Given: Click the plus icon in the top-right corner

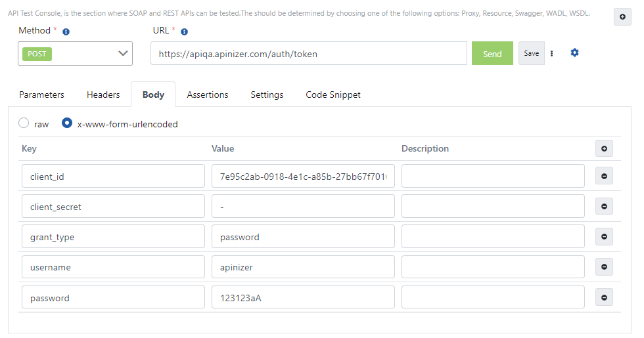Looking at the screenshot, I should (x=622, y=18).
